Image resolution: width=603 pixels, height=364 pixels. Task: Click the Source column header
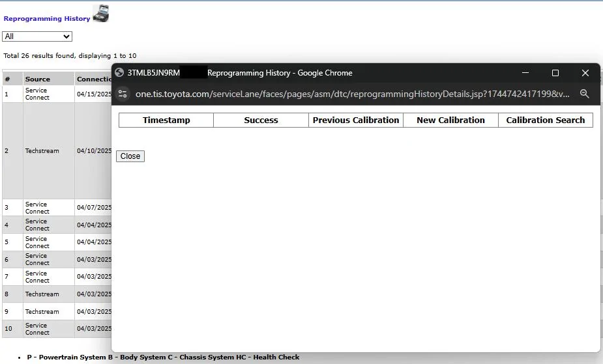tap(38, 79)
